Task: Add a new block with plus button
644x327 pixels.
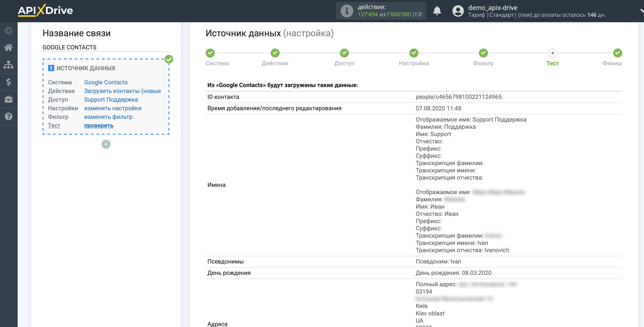Action: tap(106, 144)
